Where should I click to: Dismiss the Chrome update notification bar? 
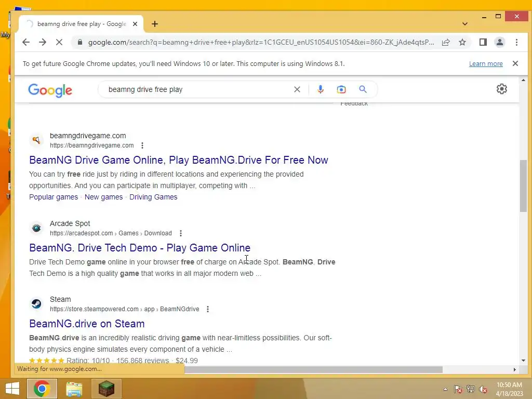click(x=515, y=63)
